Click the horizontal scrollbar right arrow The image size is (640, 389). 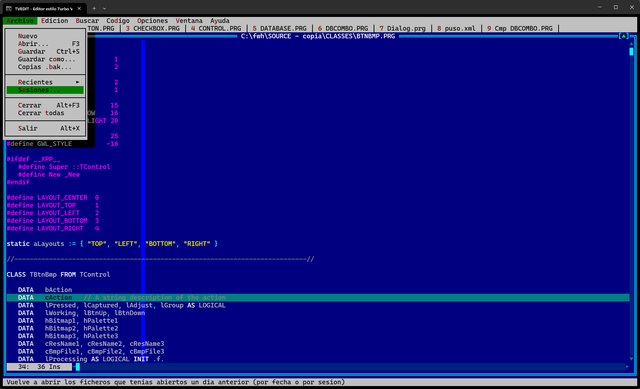627,367
